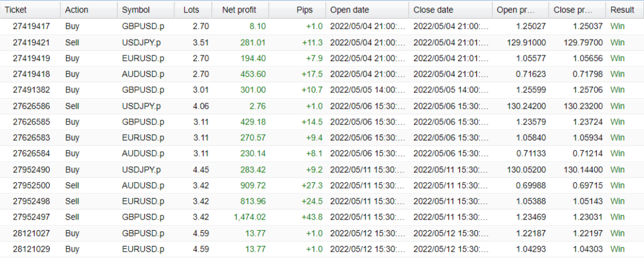
Task: Sort by Symbol column header
Action: click(x=136, y=10)
